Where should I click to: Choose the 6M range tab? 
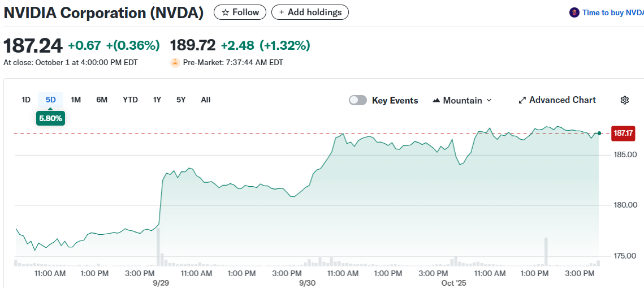coord(102,100)
